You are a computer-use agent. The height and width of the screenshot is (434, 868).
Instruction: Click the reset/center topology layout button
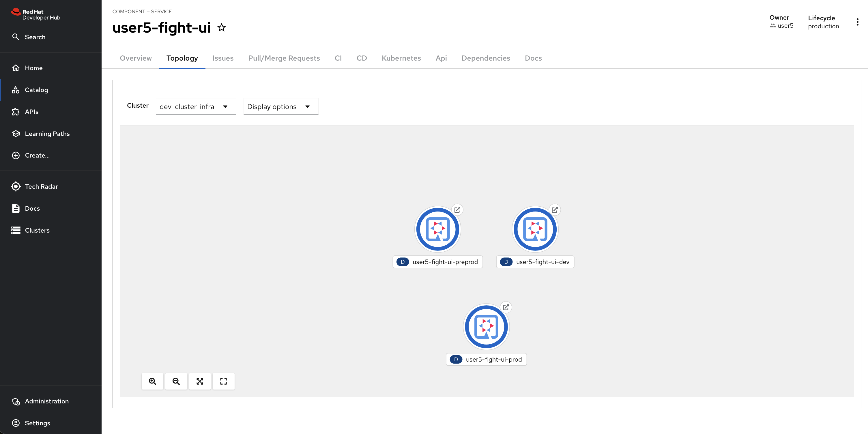199,381
